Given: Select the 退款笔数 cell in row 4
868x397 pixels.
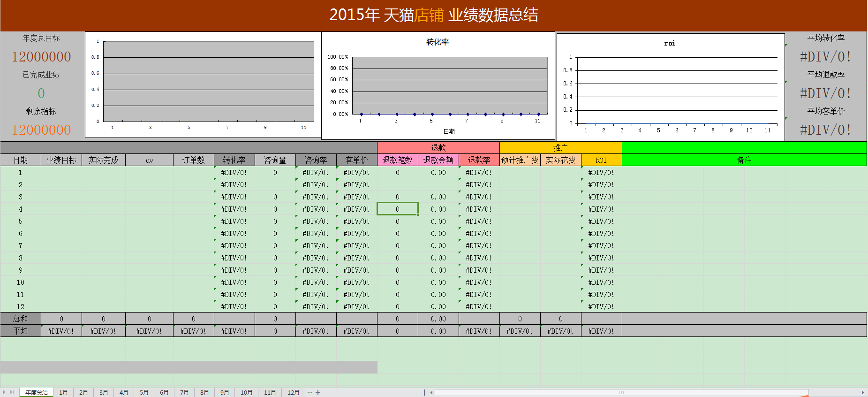Looking at the screenshot, I should click(398, 209).
